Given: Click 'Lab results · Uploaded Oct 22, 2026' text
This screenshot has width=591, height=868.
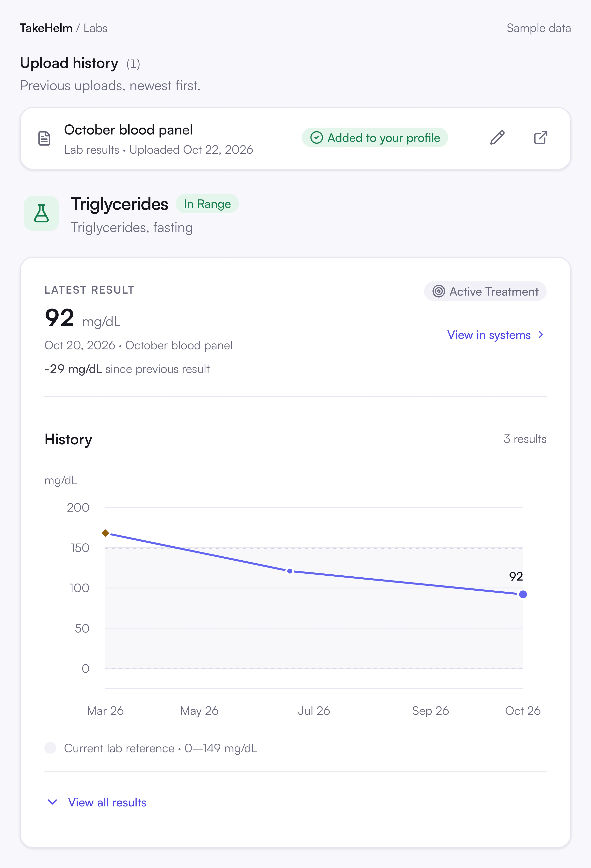Looking at the screenshot, I should [159, 150].
